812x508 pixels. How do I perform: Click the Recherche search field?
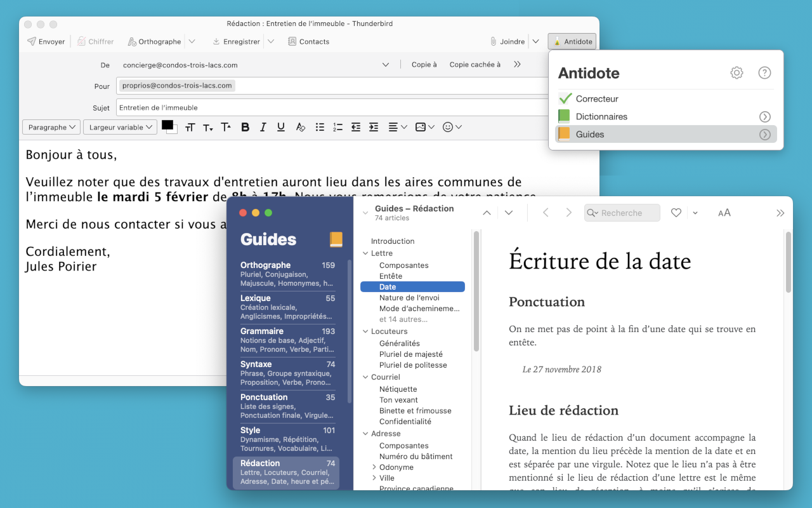pos(622,213)
